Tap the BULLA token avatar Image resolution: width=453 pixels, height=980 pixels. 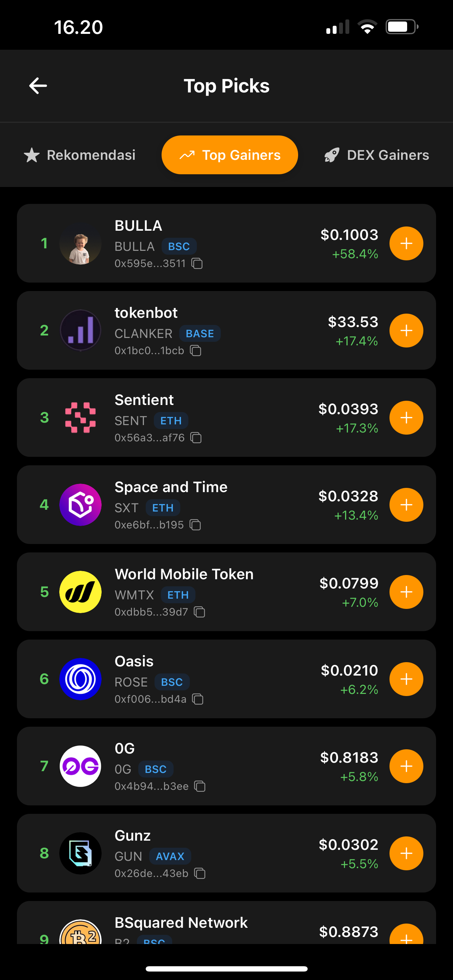80,243
